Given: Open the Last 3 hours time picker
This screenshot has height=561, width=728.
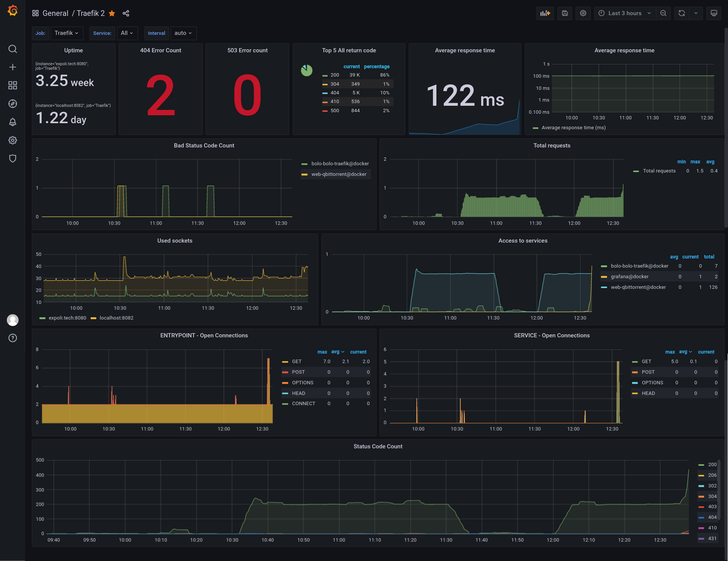Looking at the screenshot, I should (625, 13).
